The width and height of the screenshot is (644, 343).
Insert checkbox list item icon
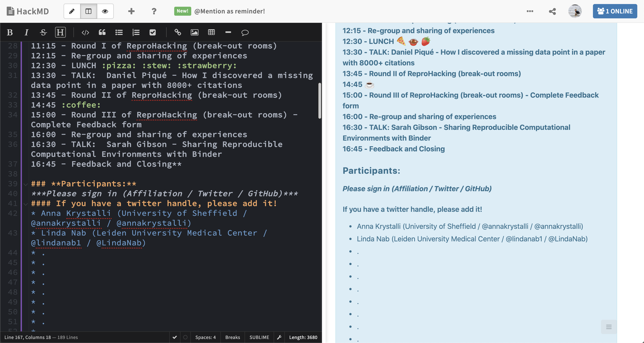pos(152,32)
